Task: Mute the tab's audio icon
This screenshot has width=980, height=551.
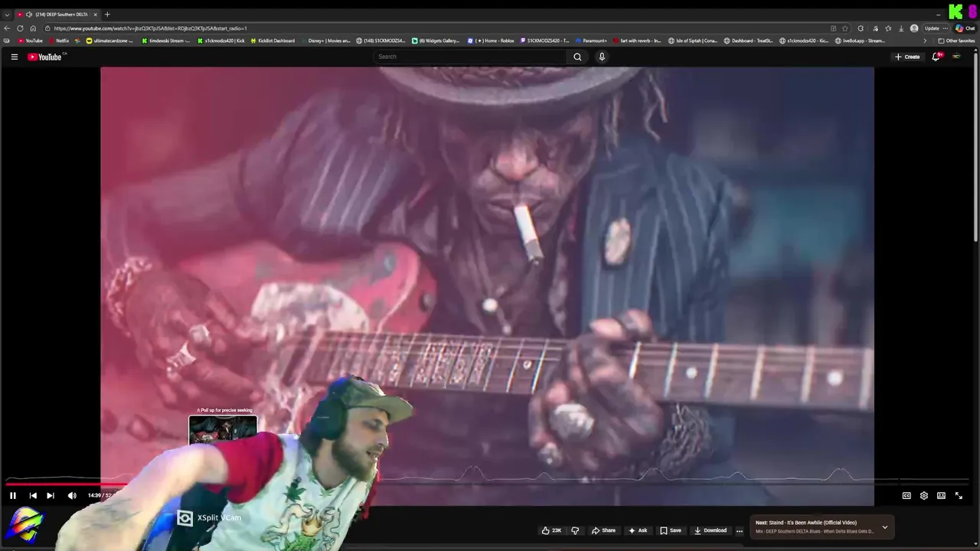Action: 29,15
